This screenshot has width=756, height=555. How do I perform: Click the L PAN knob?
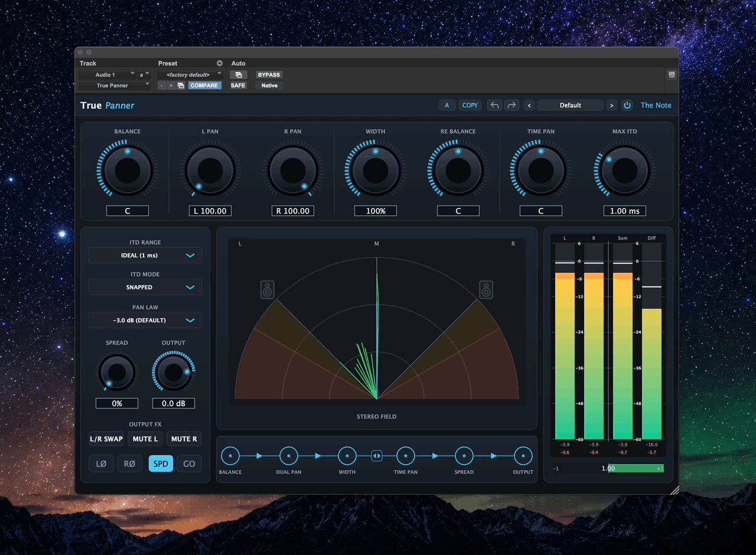(x=210, y=171)
